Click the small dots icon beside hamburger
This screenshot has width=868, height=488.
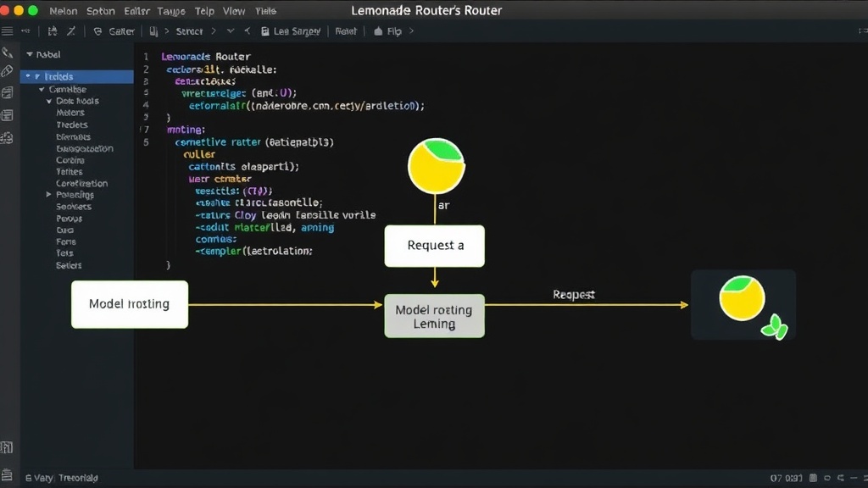[x=25, y=31]
